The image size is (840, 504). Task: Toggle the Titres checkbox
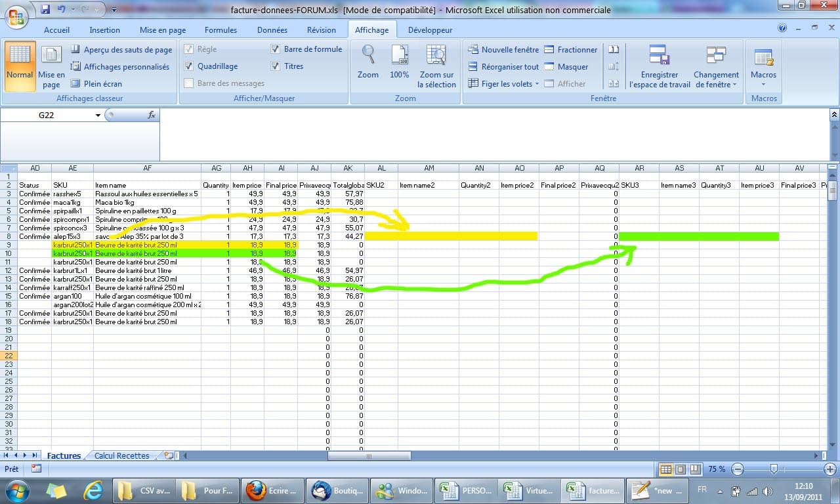click(x=275, y=66)
